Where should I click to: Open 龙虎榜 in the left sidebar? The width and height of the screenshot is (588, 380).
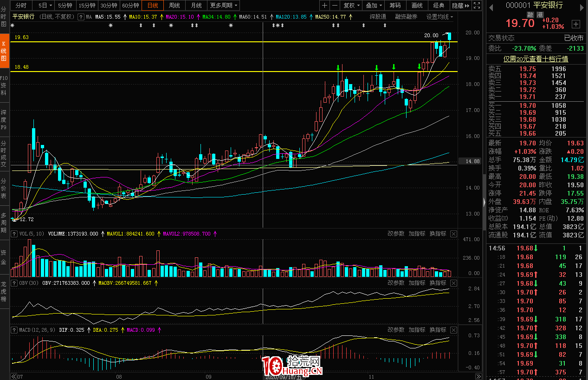(x=4, y=291)
